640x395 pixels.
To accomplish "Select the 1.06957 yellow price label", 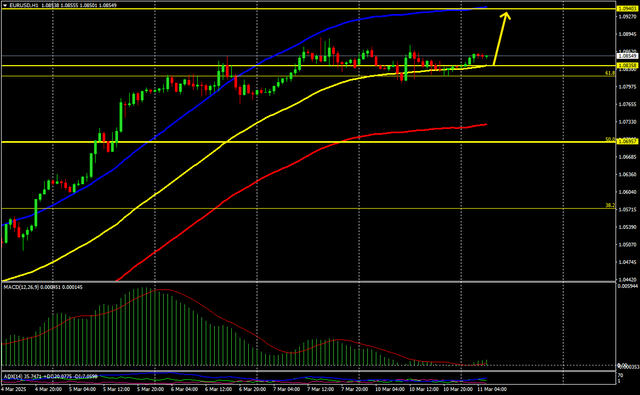I will point(627,142).
